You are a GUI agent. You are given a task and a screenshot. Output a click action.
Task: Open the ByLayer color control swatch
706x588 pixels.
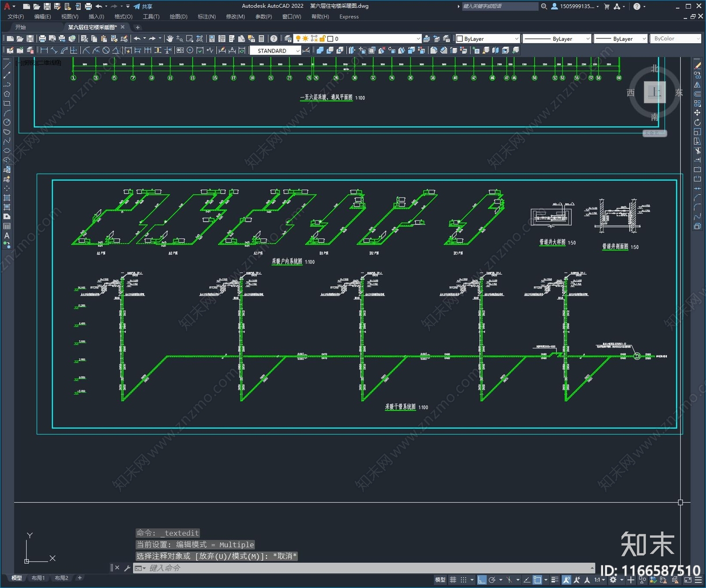click(487, 39)
